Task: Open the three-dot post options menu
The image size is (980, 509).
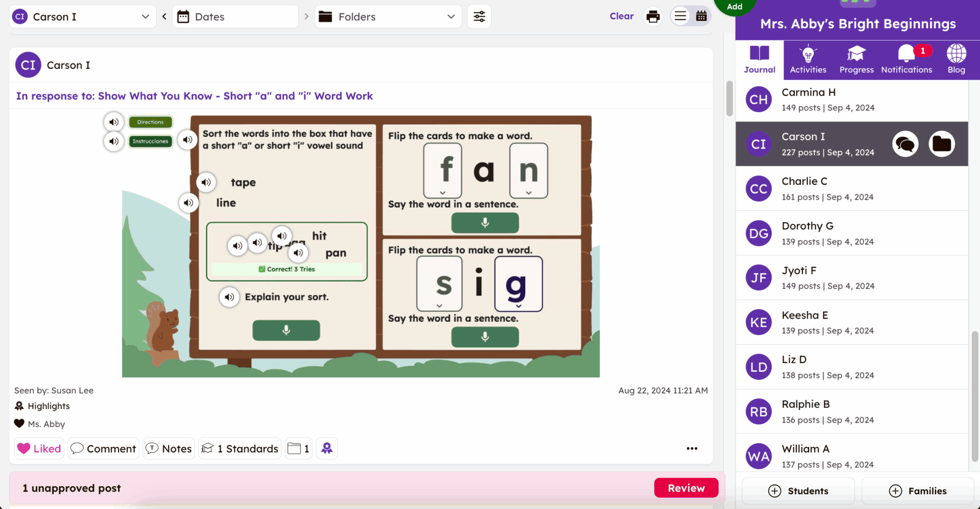Action: pyautogui.click(x=692, y=448)
